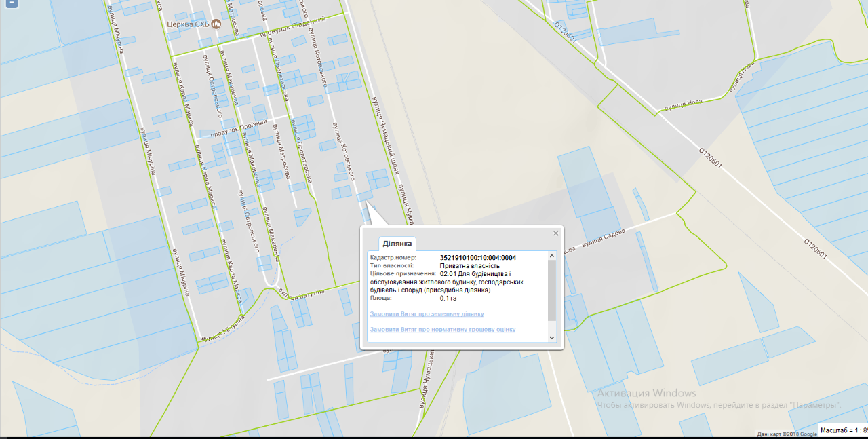Screen dimensions: 868x439
Task: Click the Церква ЄХБ place name
Action: [188, 24]
